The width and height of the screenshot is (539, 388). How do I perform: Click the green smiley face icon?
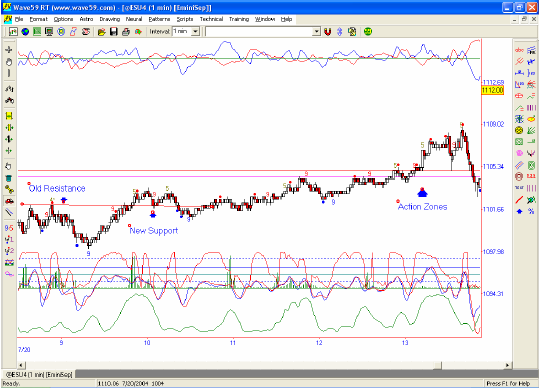[368, 32]
